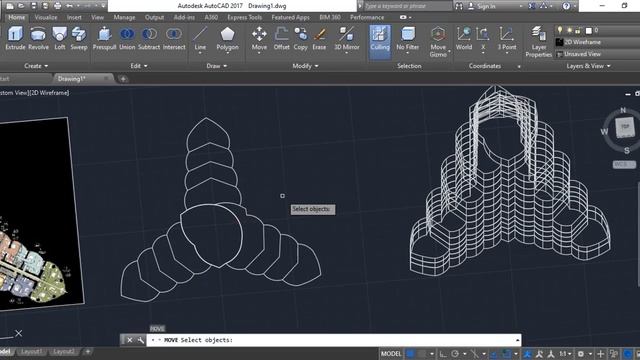
Task: Pick the layer 0 color swatch
Action: click(x=589, y=30)
